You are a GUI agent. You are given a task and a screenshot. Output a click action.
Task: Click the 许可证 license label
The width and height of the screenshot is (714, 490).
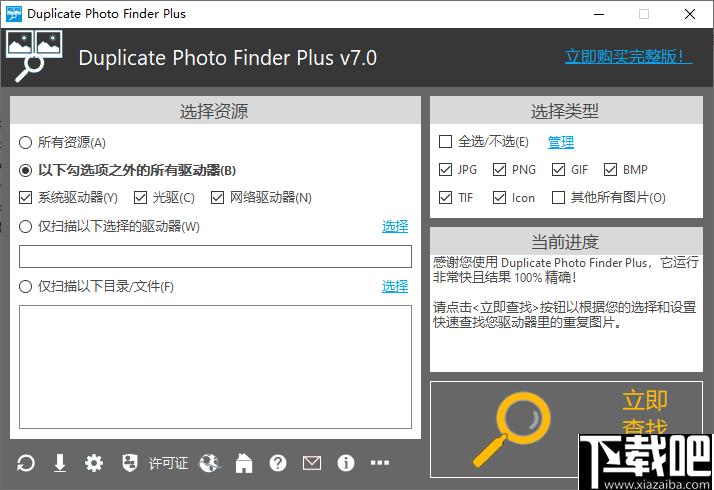tap(168, 464)
